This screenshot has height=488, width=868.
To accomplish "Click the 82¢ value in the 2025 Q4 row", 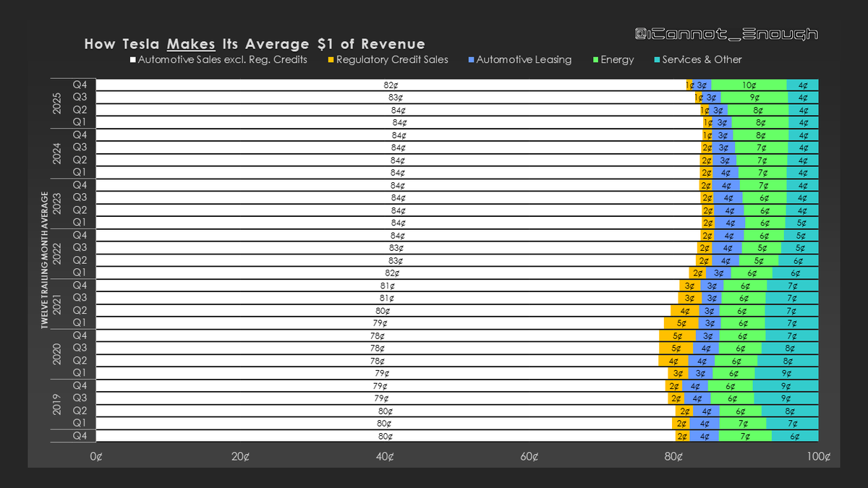I will pyautogui.click(x=391, y=85).
